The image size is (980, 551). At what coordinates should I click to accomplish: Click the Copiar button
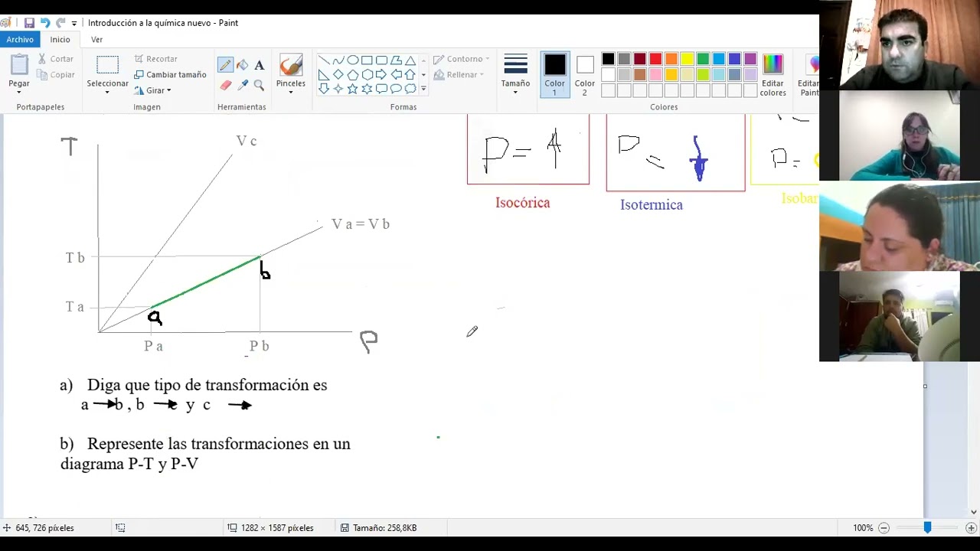pos(55,75)
